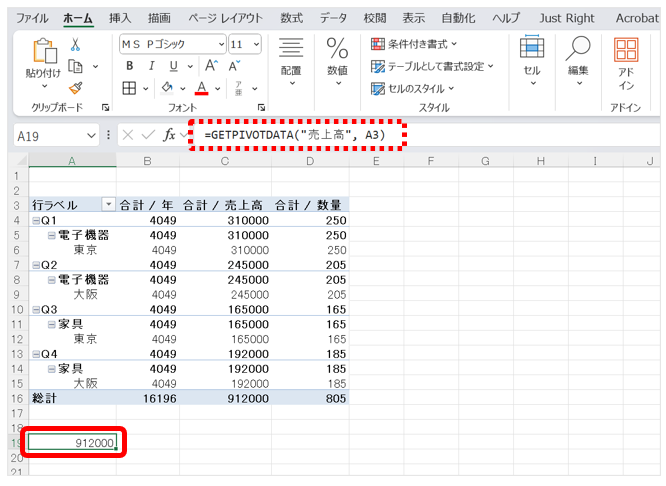Switch to the Just Right tab

coord(567,18)
